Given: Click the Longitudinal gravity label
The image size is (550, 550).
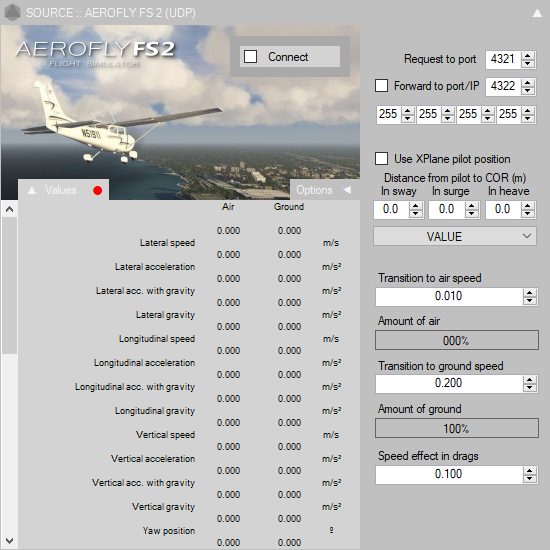Looking at the screenshot, I should 155,411.
